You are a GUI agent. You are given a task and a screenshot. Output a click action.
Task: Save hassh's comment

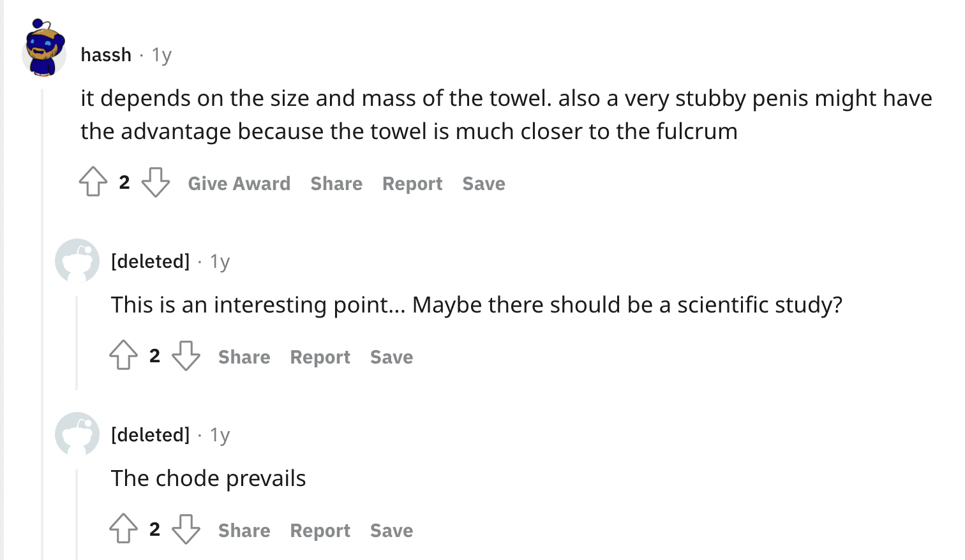(484, 184)
